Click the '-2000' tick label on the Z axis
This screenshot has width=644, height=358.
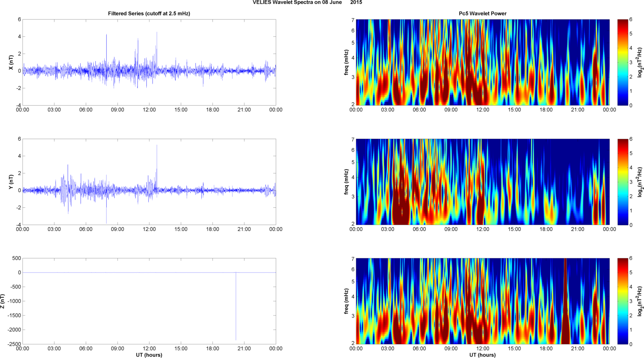tap(14, 330)
